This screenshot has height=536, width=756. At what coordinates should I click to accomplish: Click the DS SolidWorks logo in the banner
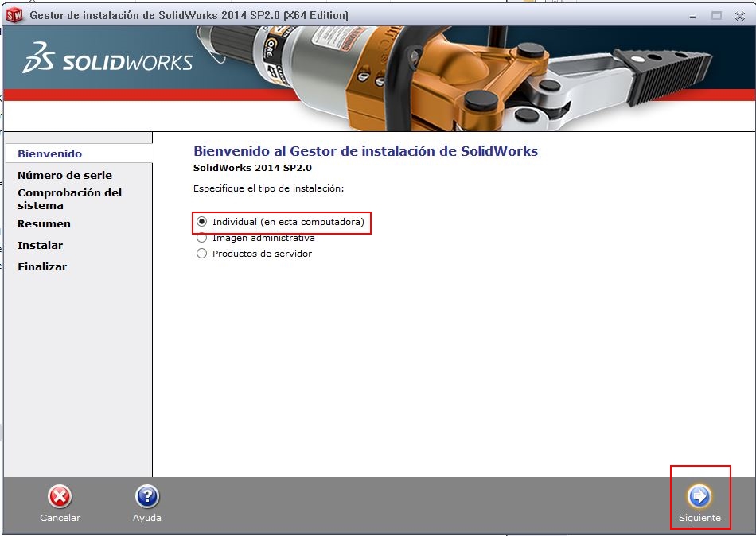pyautogui.click(x=108, y=62)
